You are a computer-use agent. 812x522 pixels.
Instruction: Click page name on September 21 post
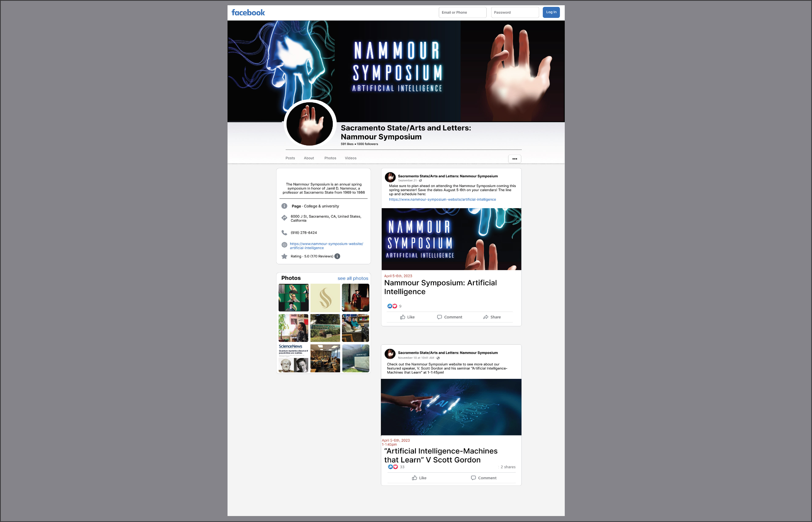(448, 176)
